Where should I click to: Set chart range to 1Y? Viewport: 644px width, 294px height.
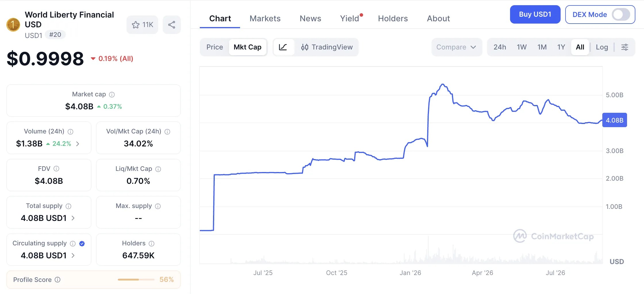[561, 47]
